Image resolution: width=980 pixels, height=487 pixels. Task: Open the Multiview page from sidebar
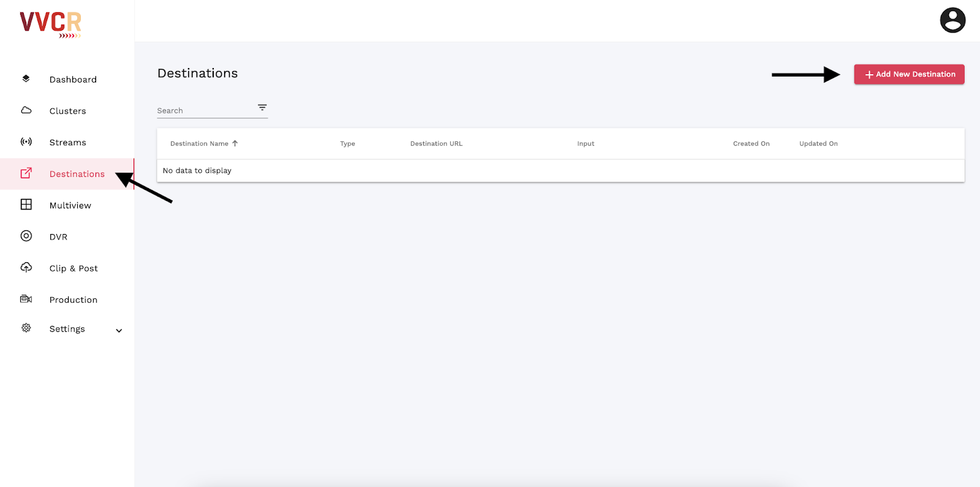click(x=70, y=205)
